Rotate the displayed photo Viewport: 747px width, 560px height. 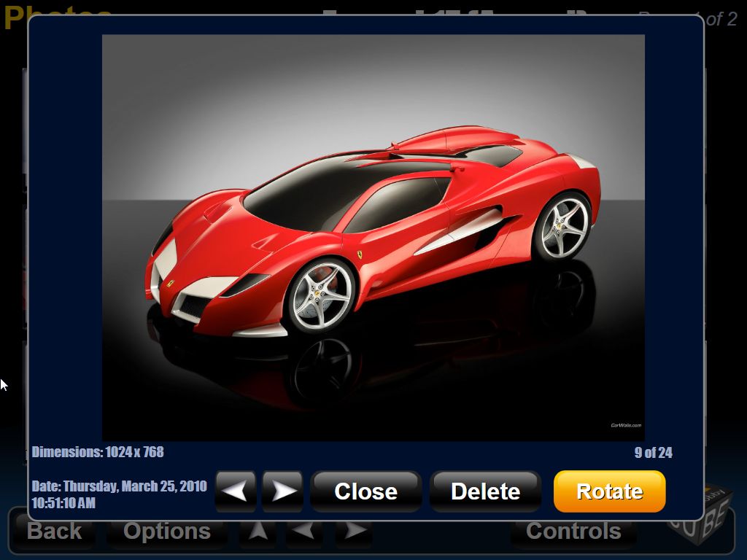coord(610,491)
